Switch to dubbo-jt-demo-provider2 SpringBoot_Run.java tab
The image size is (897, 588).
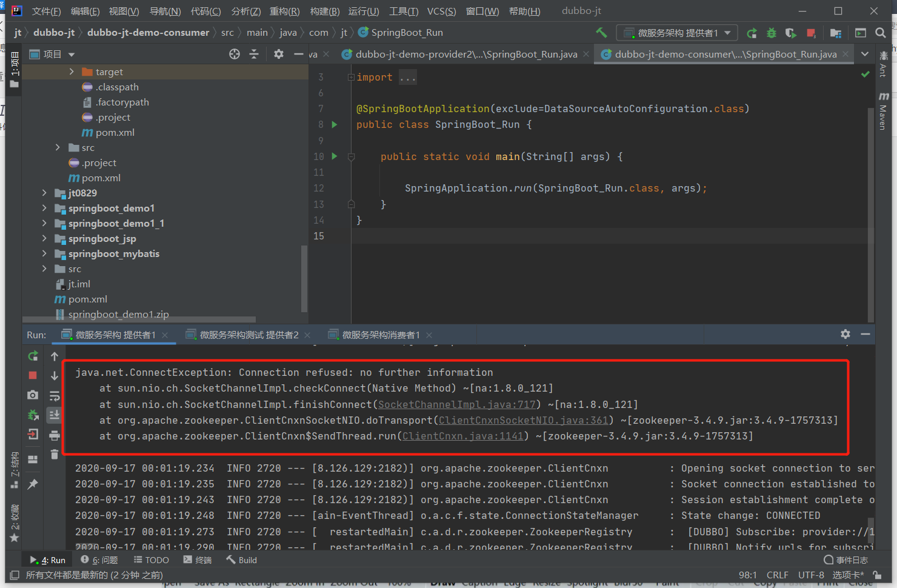[466, 54]
